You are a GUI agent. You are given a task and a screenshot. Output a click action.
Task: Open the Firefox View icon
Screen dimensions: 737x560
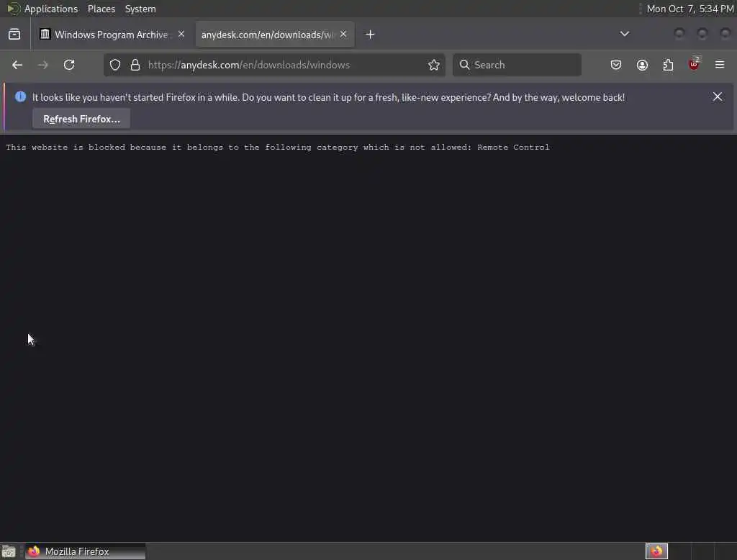(14, 35)
